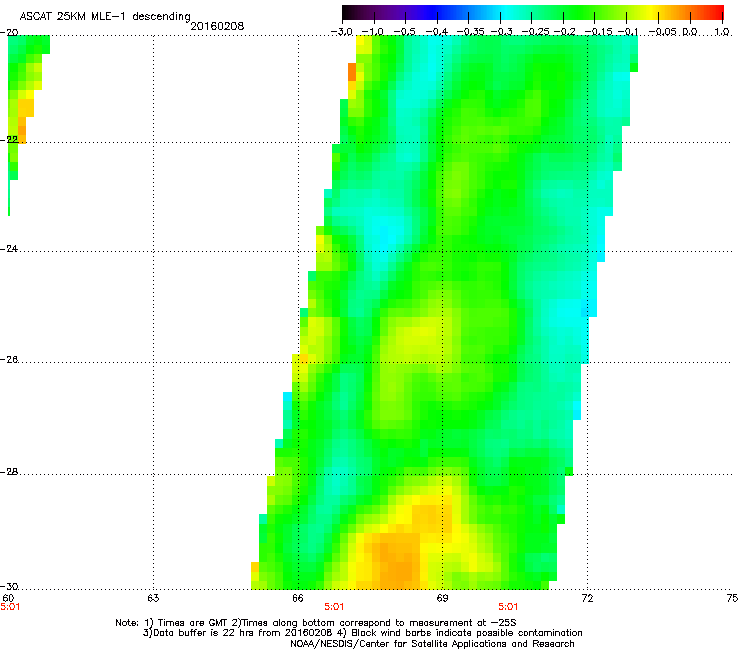Select the -26 latitude axis label
This screenshot has height=650, width=740.
pyautogui.click(x=9, y=360)
